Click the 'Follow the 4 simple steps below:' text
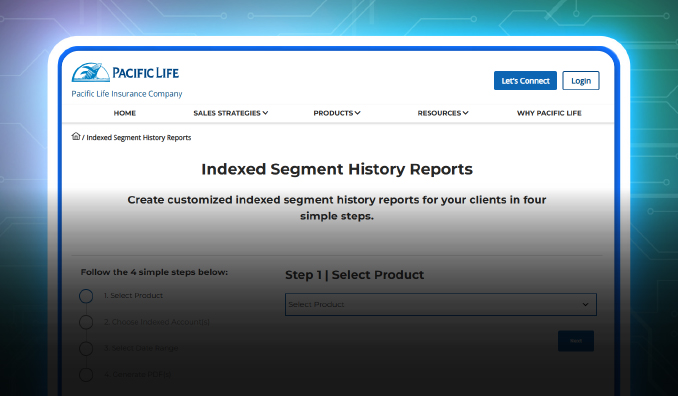678x396 pixels. click(x=154, y=272)
